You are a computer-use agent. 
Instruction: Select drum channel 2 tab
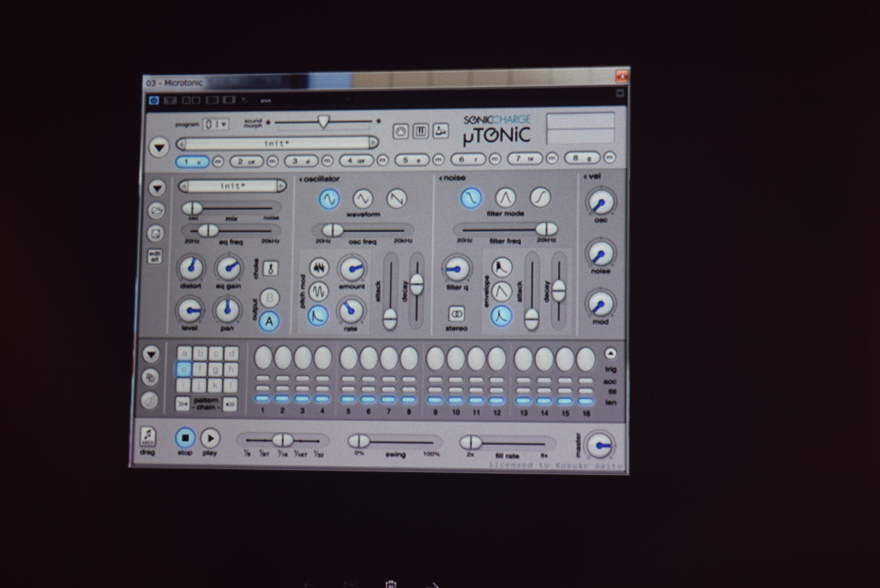[246, 162]
